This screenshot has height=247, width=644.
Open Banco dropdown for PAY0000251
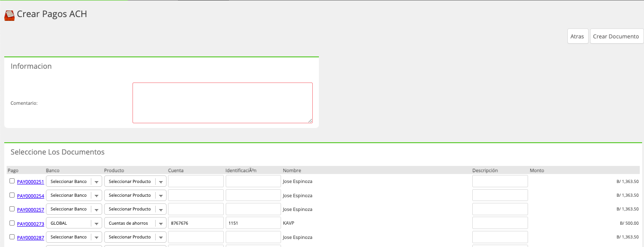(74, 182)
